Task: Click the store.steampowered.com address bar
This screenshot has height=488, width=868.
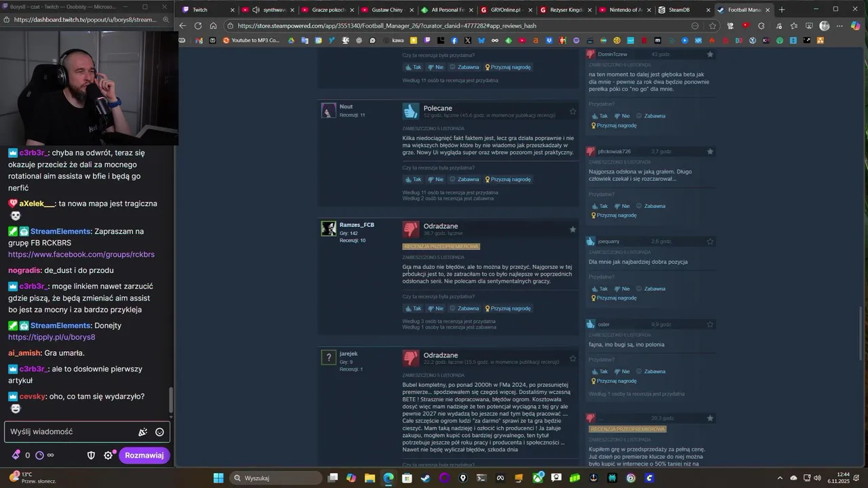Action: click(472, 26)
